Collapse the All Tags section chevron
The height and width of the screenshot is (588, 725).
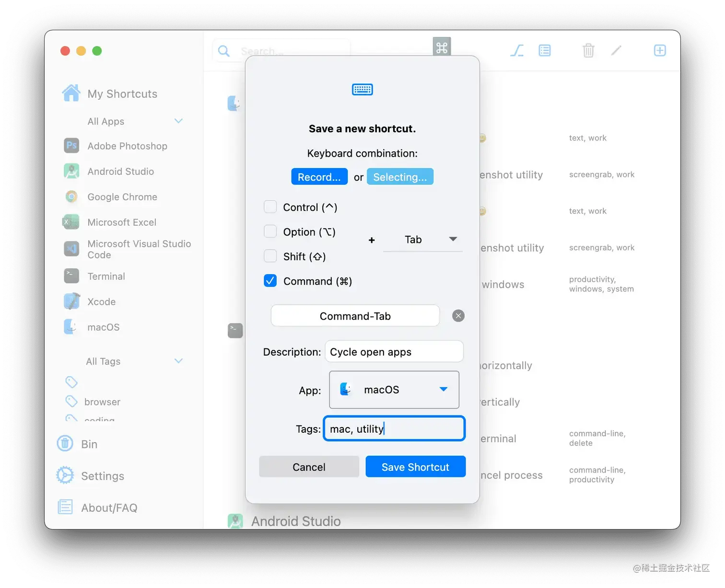click(x=178, y=361)
